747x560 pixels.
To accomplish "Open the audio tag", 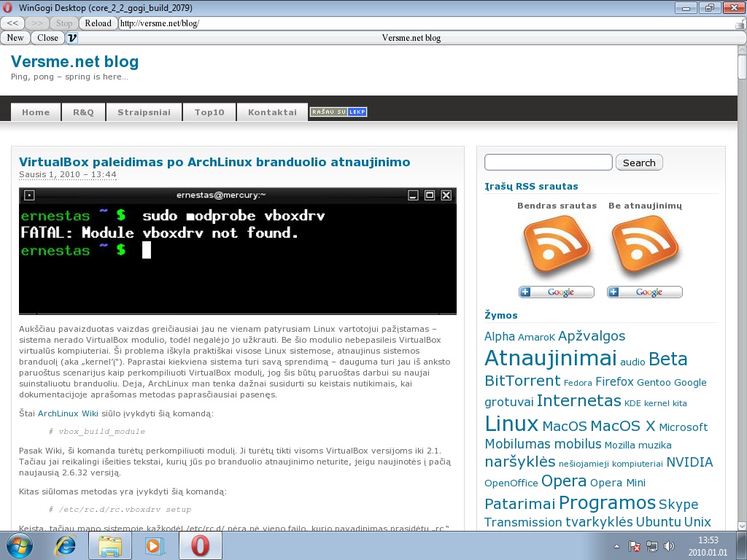I will (x=632, y=362).
